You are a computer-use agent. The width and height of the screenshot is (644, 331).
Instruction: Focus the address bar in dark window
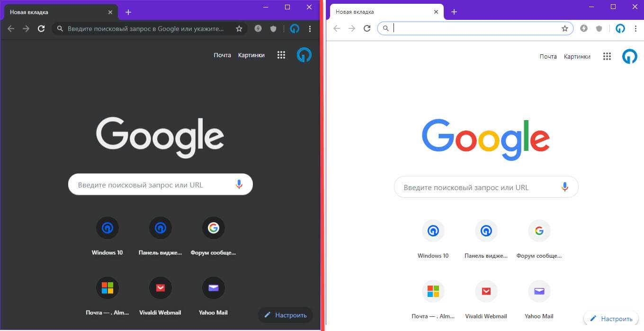pyautogui.click(x=150, y=29)
